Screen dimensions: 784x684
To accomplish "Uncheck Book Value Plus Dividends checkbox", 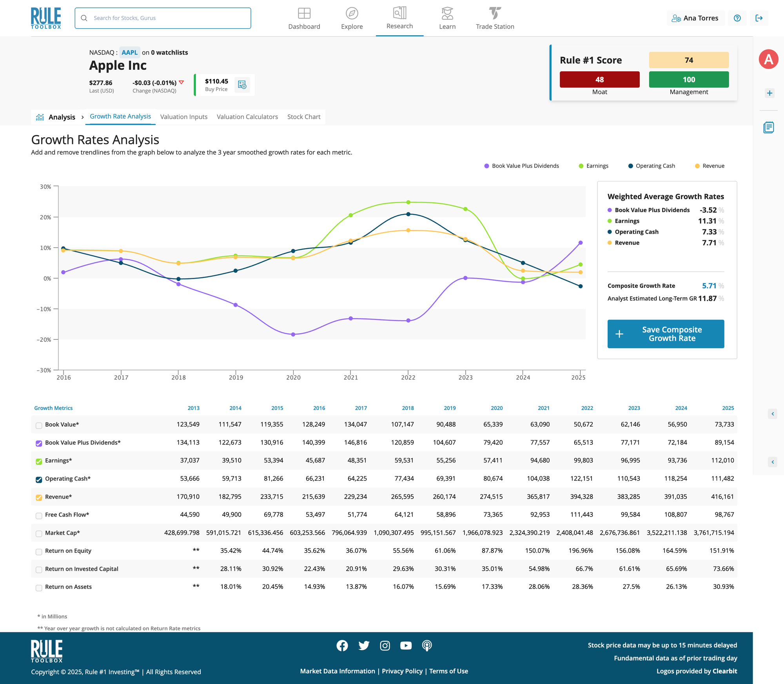I will coord(39,443).
